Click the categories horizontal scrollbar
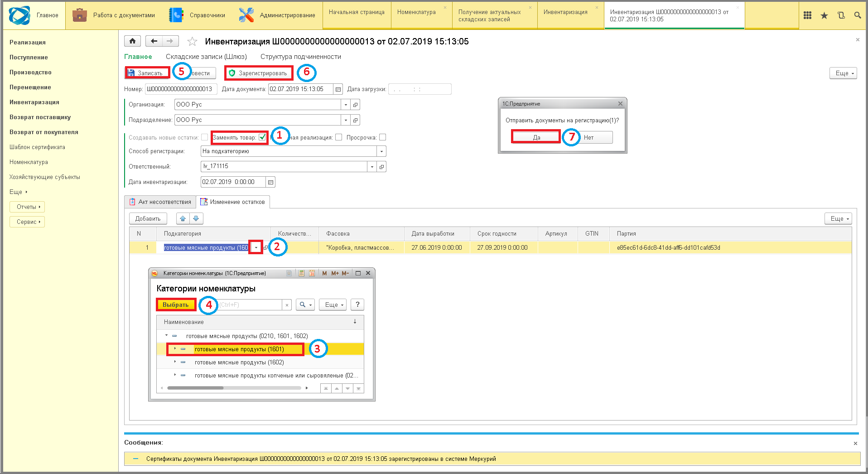Viewport: 868px width, 474px height. pos(234,388)
